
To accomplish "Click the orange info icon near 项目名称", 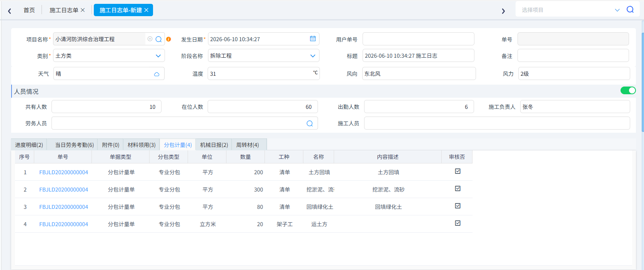I will point(168,39).
